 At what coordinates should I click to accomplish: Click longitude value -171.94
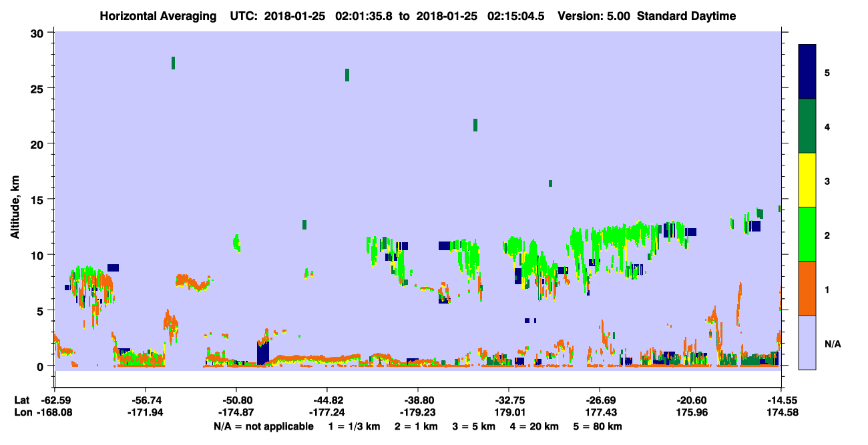coord(146,413)
